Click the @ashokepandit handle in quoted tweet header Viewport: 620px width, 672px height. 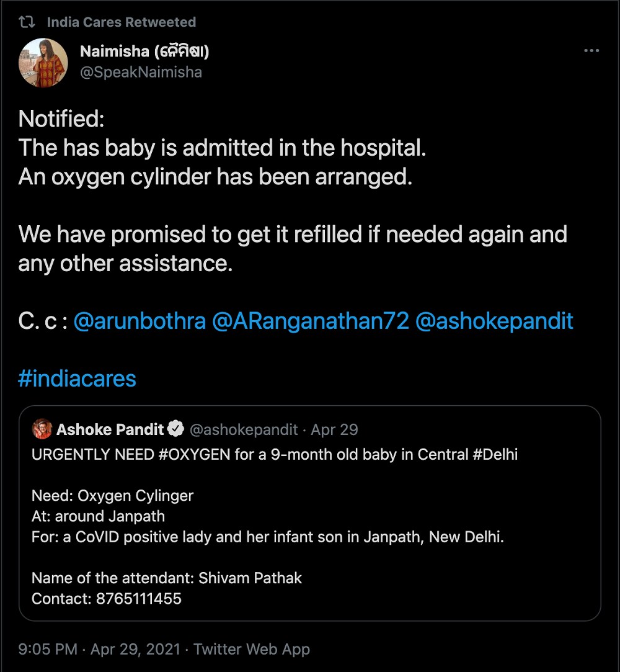(x=243, y=429)
